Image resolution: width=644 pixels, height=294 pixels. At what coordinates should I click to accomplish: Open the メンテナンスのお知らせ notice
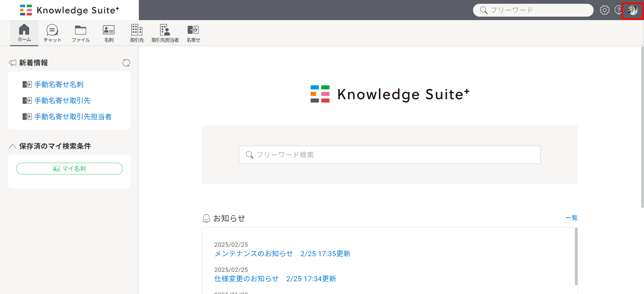tap(282, 253)
